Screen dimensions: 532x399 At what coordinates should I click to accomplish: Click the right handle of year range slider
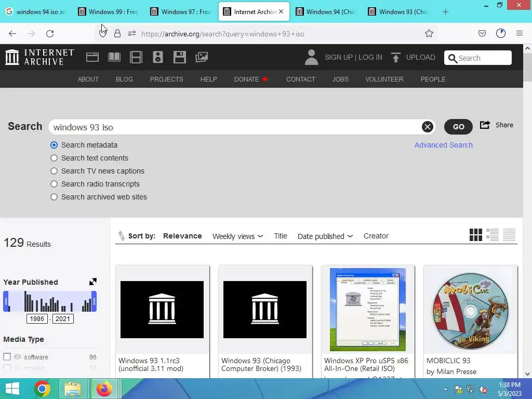[94, 301]
